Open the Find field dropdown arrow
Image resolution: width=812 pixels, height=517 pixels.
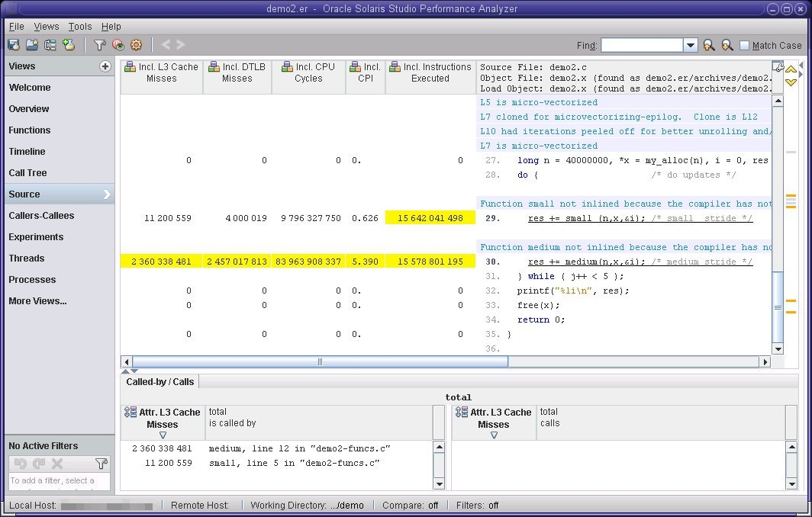click(690, 46)
